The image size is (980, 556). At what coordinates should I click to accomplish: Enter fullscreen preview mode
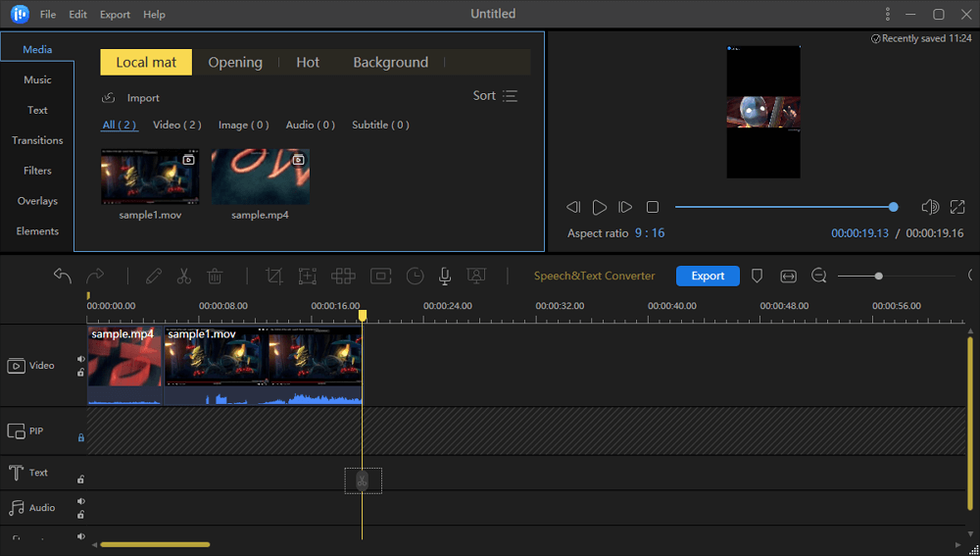(957, 207)
